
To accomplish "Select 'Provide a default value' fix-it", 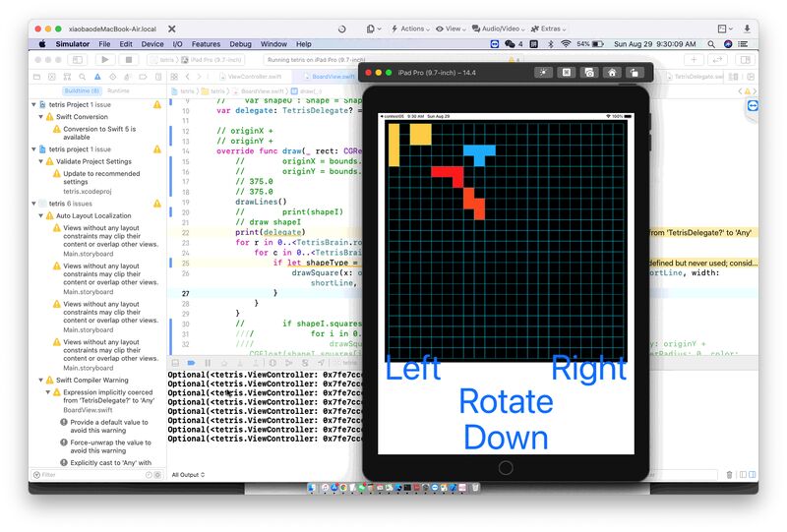I will [109, 426].
